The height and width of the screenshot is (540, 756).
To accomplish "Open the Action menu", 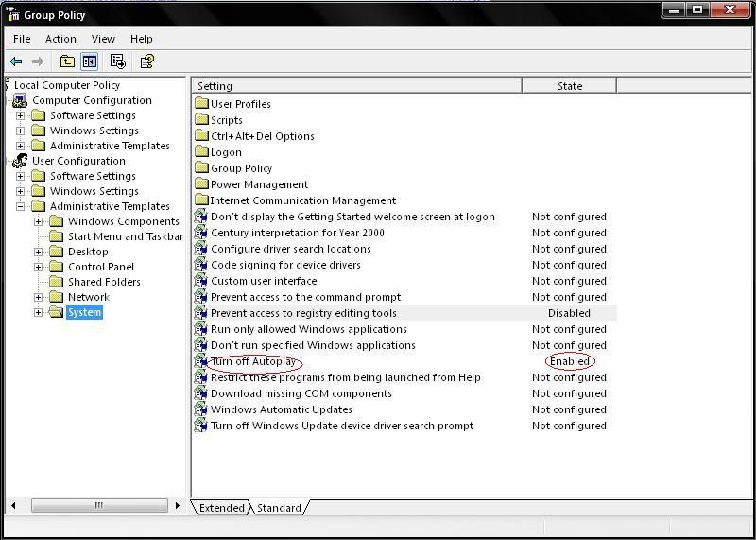I will click(60, 39).
